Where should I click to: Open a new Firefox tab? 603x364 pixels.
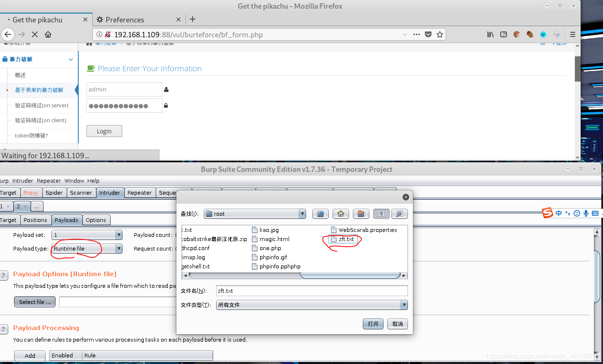click(x=193, y=19)
